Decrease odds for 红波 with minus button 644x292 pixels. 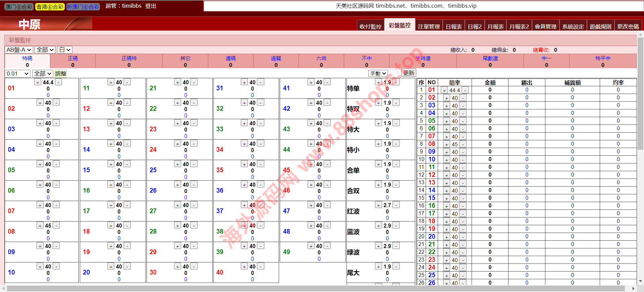396,205
